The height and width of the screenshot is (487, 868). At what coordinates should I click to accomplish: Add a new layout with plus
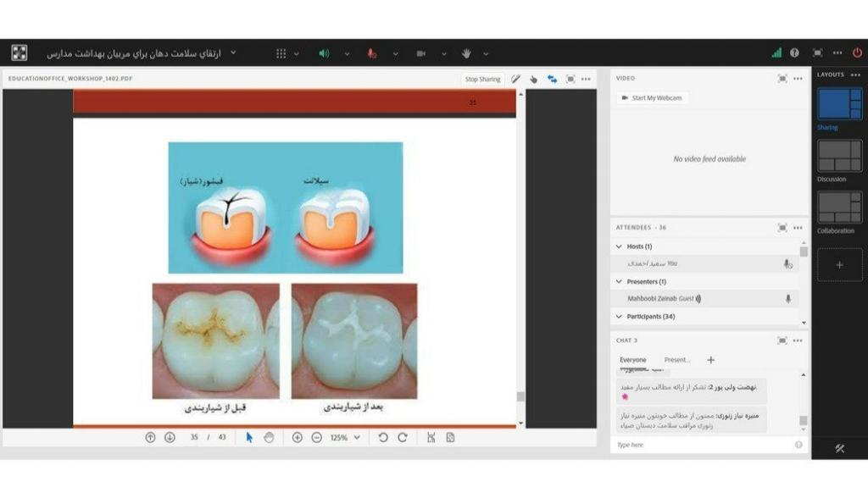click(x=839, y=265)
